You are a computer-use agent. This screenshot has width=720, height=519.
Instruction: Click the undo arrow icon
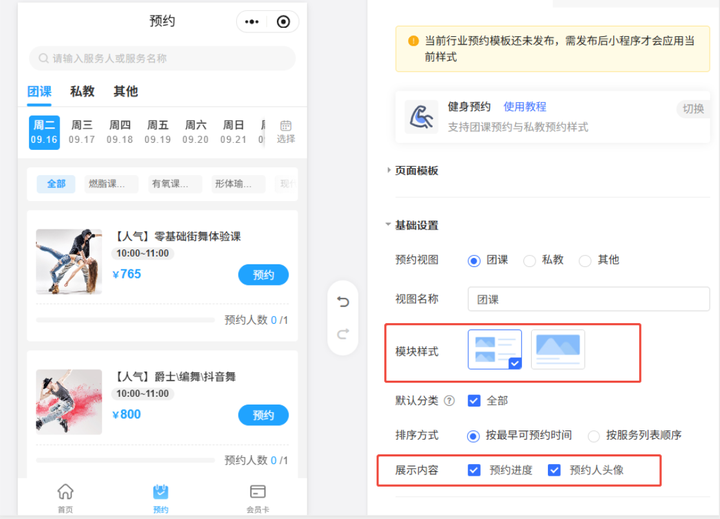[343, 302]
